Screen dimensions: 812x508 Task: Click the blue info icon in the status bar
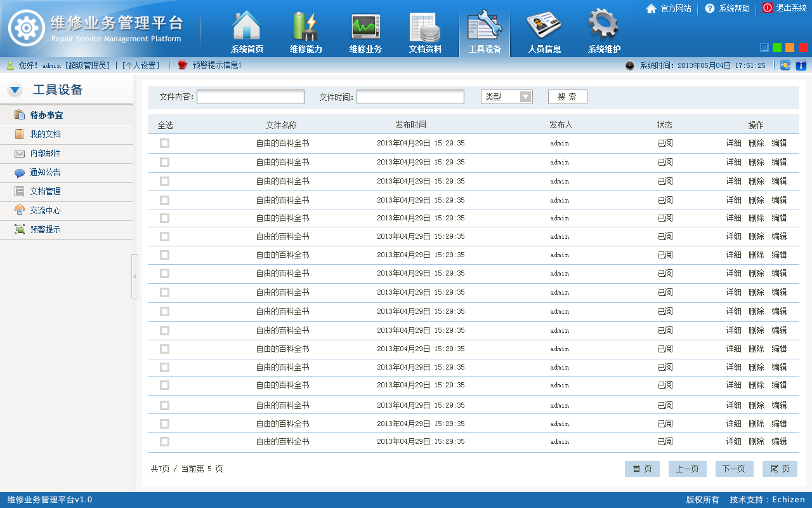[x=801, y=65]
